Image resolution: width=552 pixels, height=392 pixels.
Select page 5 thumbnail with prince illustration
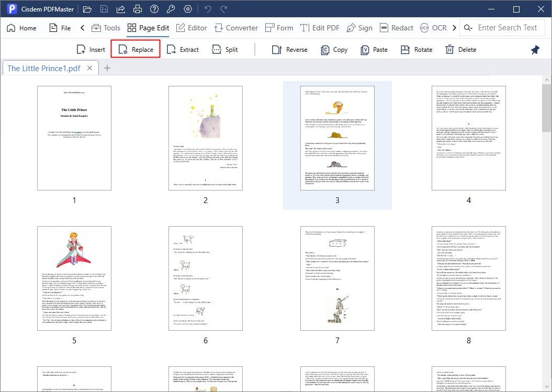click(x=74, y=278)
